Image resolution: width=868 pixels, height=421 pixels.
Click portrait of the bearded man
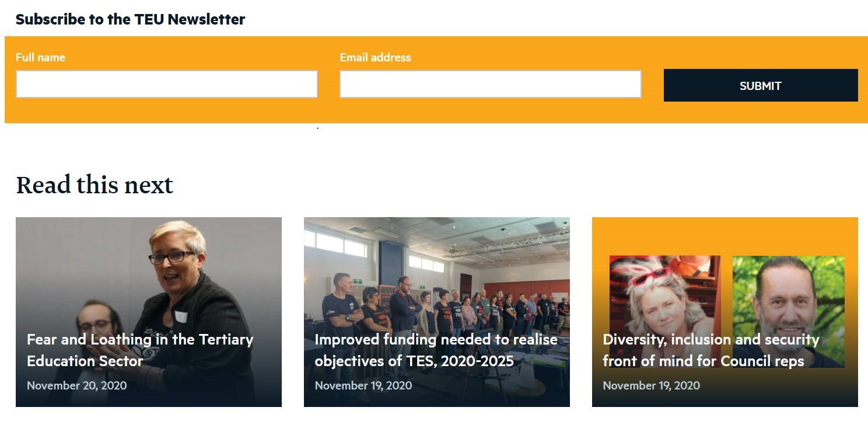point(789,292)
